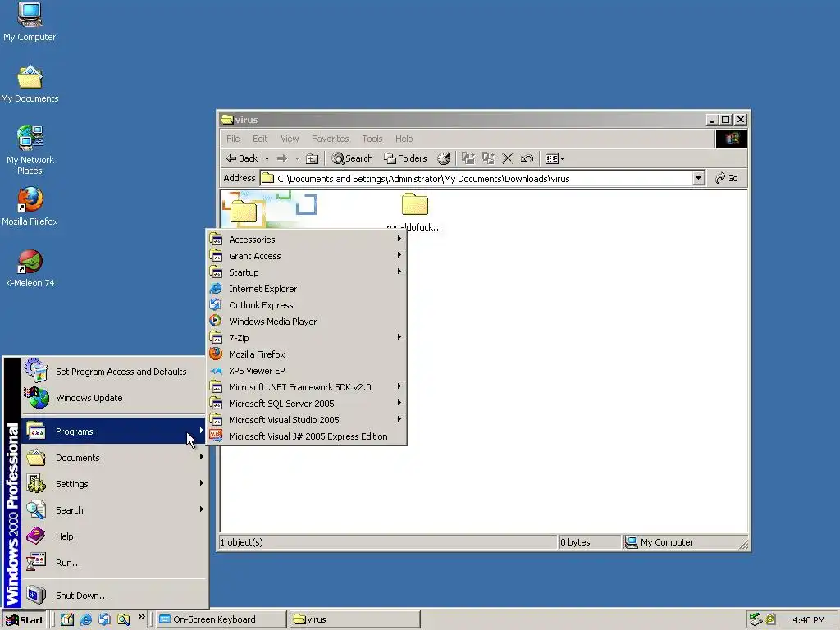Click Programs in the Start menu
840x630 pixels.
113,431
